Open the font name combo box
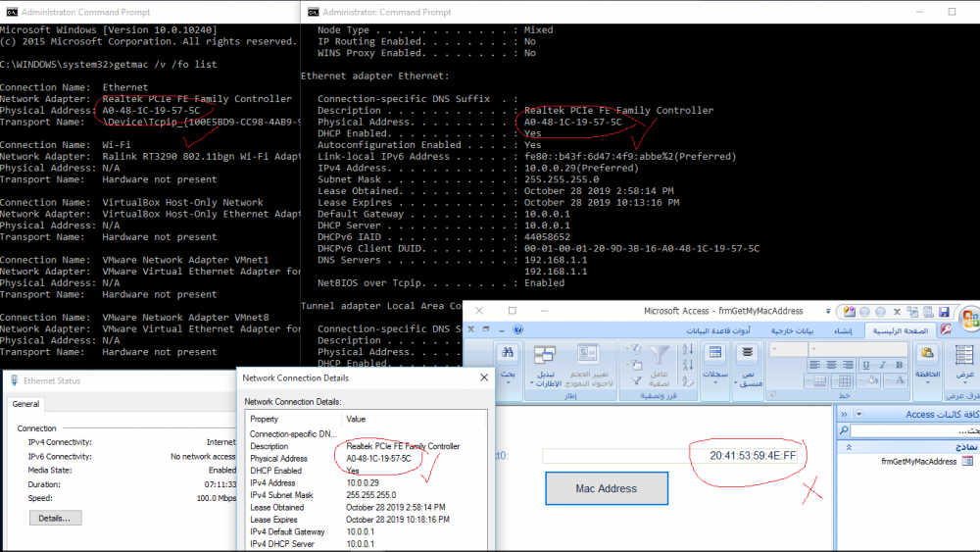This screenshot has height=552, width=980. (x=858, y=349)
